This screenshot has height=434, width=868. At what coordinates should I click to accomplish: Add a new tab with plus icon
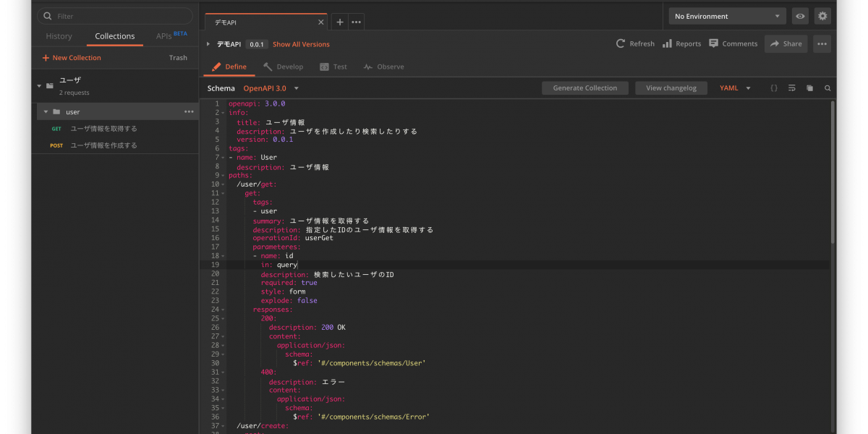pos(340,22)
